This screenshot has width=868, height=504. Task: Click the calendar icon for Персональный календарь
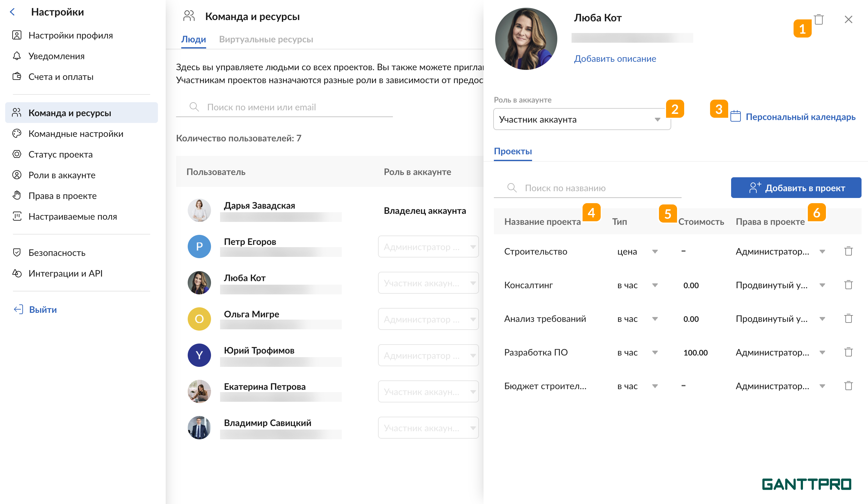[735, 117]
